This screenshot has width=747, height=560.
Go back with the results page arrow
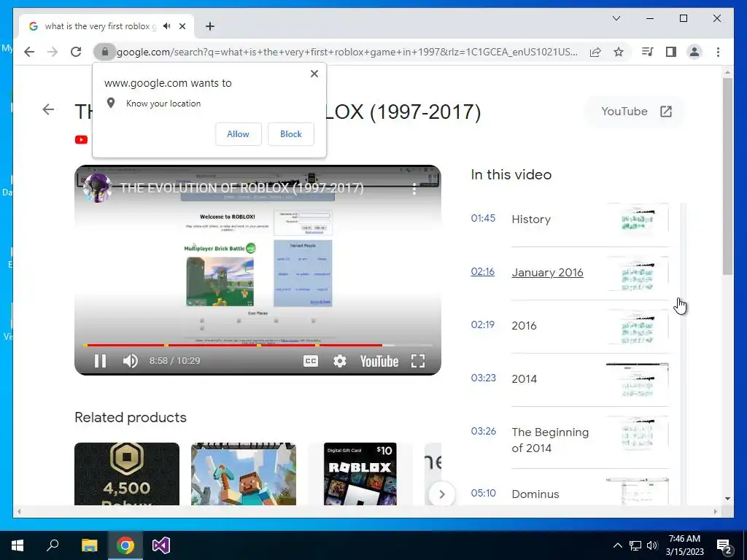pos(48,109)
